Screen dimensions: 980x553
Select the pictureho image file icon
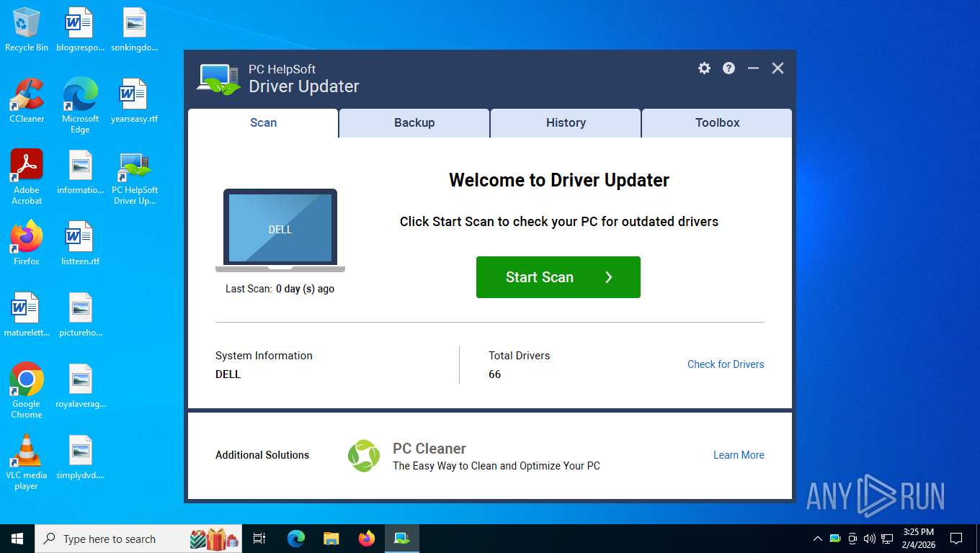coord(80,315)
